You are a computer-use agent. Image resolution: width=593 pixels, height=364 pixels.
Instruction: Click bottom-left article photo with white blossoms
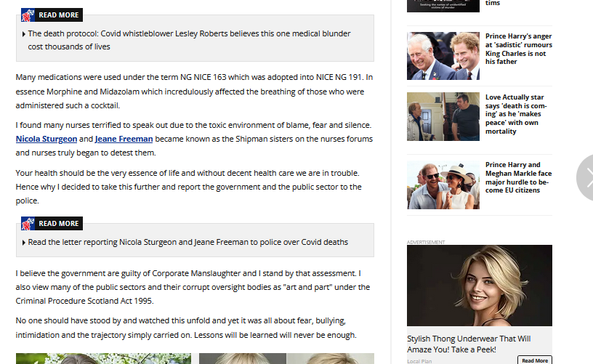tap(103, 359)
